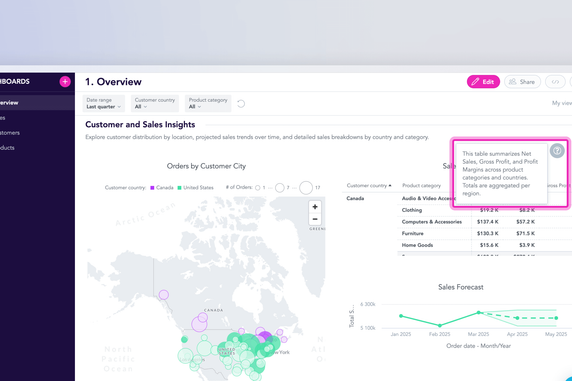
Task: Click the Jan 2025 forecast data point
Action: click(x=401, y=316)
